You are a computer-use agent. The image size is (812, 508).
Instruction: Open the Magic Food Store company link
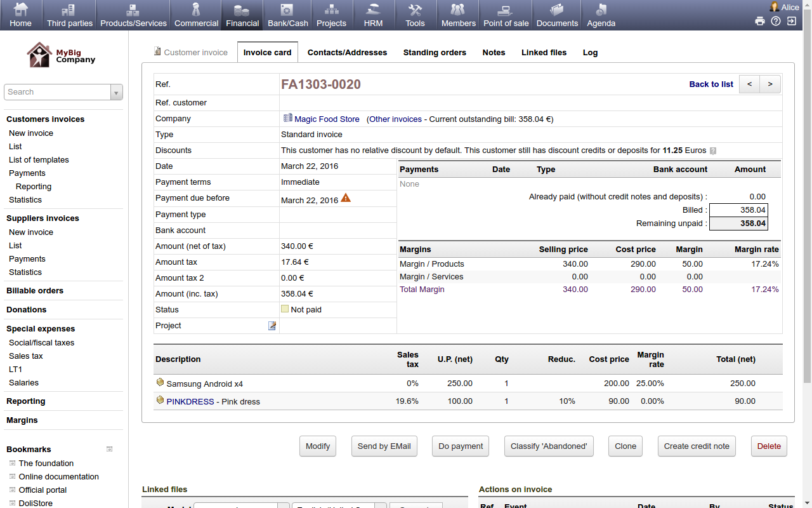tap(327, 119)
